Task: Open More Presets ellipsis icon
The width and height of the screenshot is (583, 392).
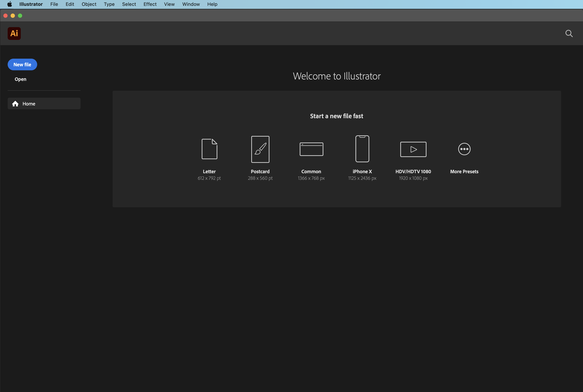Action: [x=464, y=149]
